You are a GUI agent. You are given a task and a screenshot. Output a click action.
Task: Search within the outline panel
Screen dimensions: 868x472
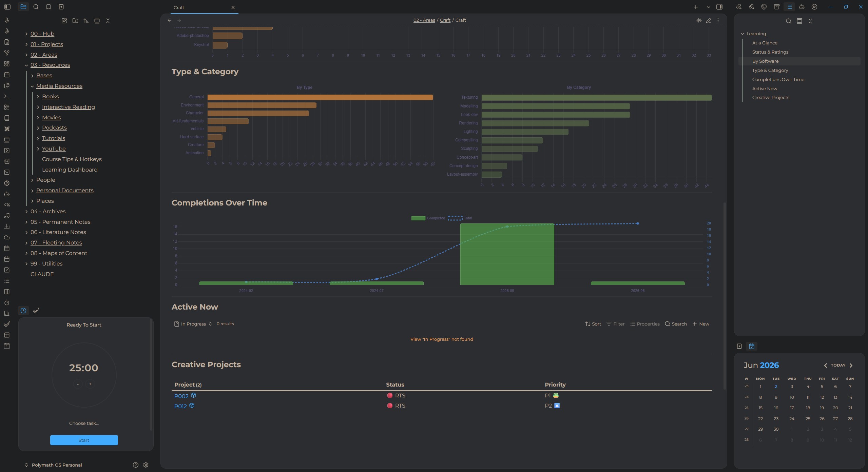(789, 21)
